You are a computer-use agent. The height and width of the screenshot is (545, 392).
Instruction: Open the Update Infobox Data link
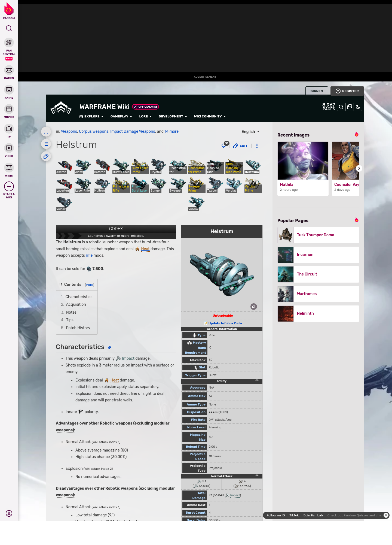pyautogui.click(x=225, y=323)
